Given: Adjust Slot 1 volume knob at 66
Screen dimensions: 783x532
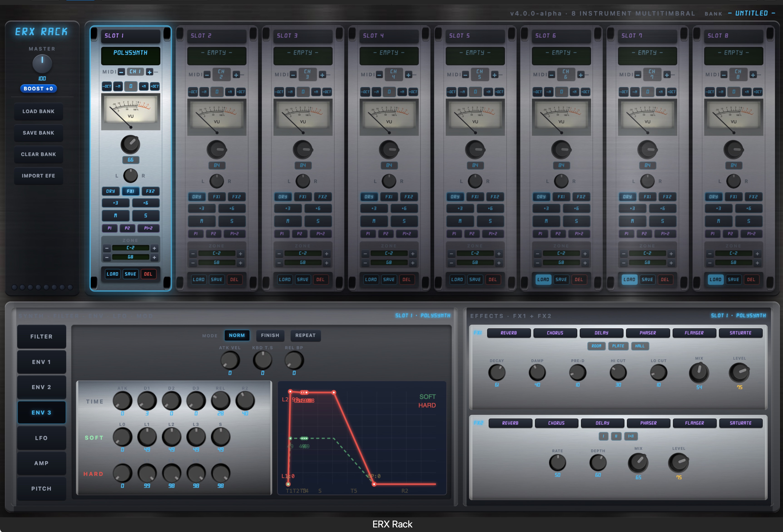Looking at the screenshot, I should pyautogui.click(x=130, y=144).
